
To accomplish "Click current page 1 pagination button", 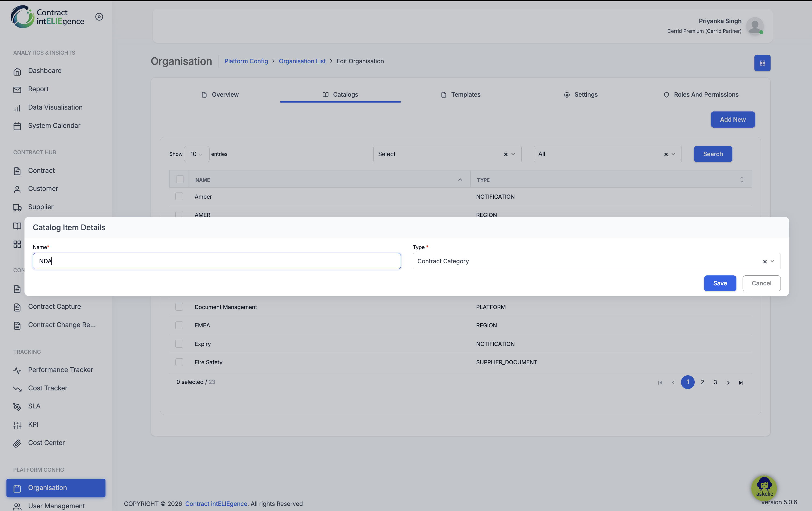I will tap(688, 382).
